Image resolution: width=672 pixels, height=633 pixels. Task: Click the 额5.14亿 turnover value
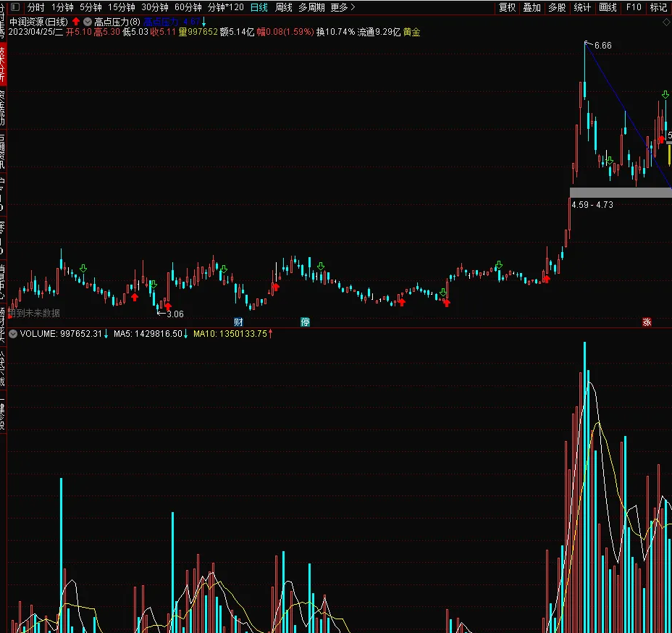237,32
